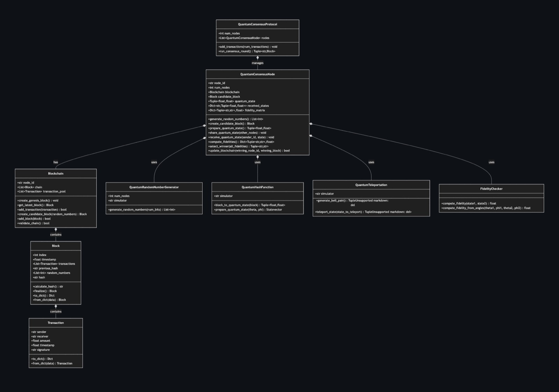Select teleport_state(state_to_teleport) method line
This screenshot has width=559, height=392.
point(363,212)
